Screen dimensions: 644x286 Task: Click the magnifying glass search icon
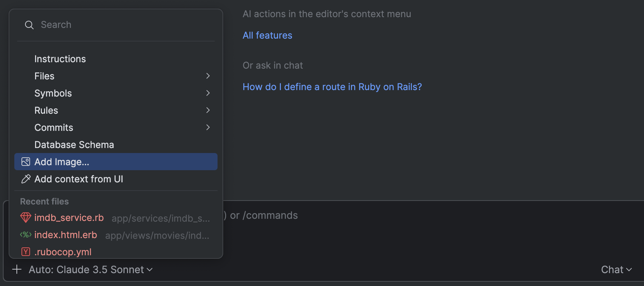pyautogui.click(x=29, y=25)
